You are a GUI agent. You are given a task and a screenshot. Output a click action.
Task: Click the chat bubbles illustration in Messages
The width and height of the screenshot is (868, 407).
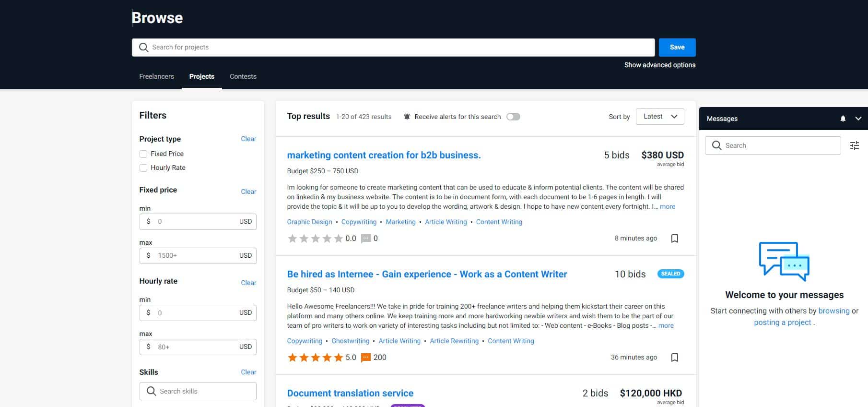click(784, 262)
